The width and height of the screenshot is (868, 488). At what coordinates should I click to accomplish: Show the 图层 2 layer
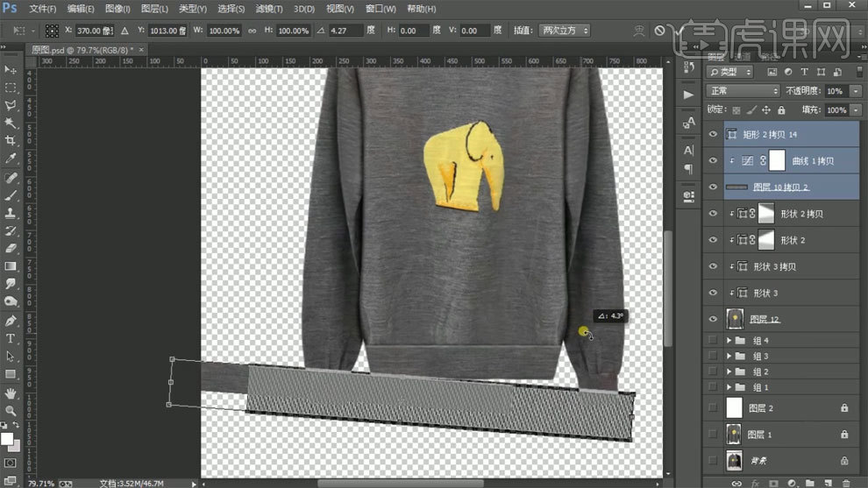tap(713, 407)
